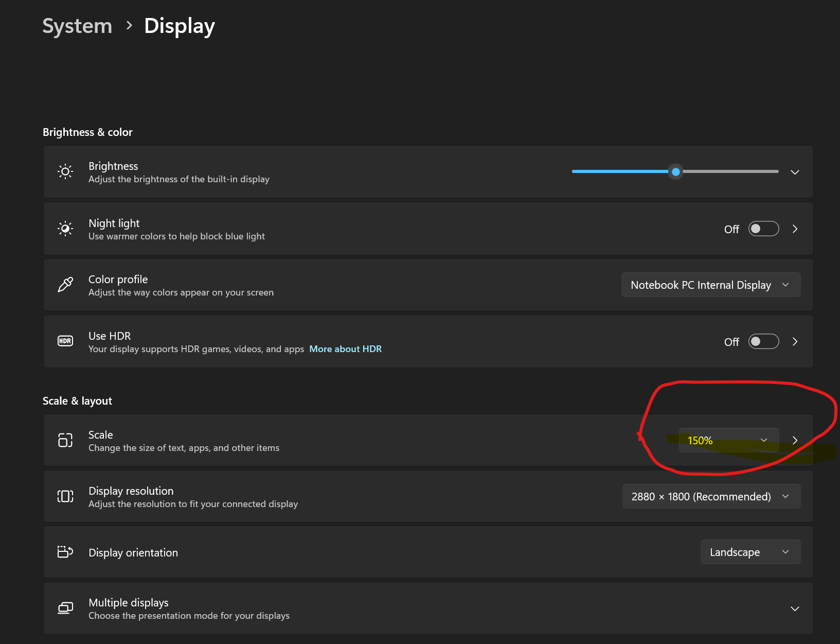Screen dimensions: 840x644
Task: Open the Color profile dropdown
Action: tap(710, 285)
